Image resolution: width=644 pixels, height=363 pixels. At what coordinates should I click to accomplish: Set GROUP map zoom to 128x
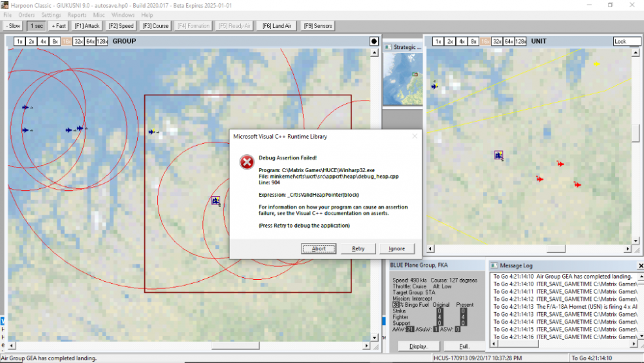coord(102,41)
